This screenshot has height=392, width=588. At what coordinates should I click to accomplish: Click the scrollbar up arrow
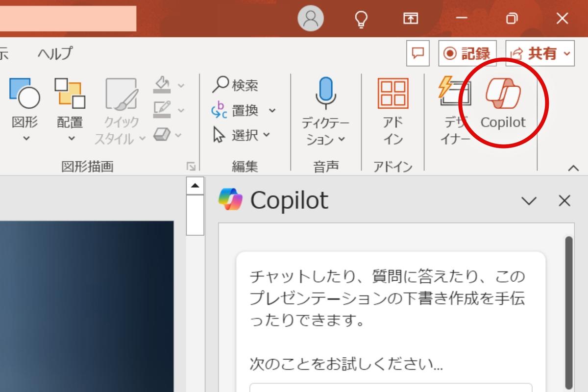[x=194, y=185]
